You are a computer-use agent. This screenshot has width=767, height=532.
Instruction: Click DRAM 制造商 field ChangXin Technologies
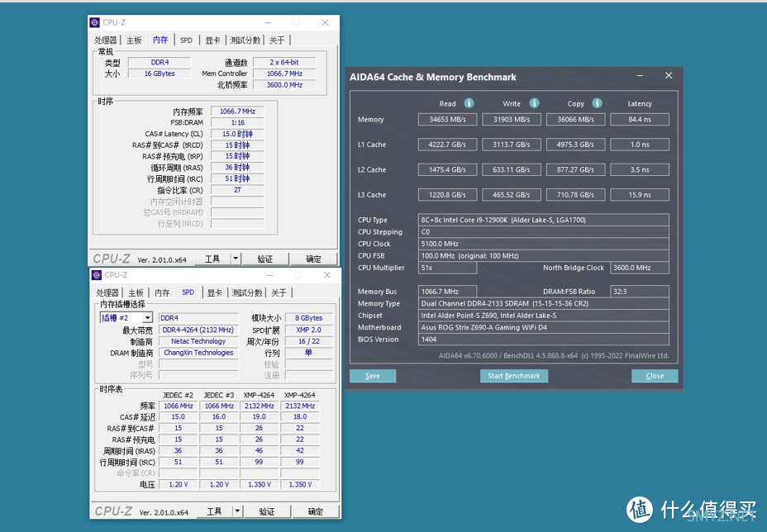pyautogui.click(x=198, y=353)
